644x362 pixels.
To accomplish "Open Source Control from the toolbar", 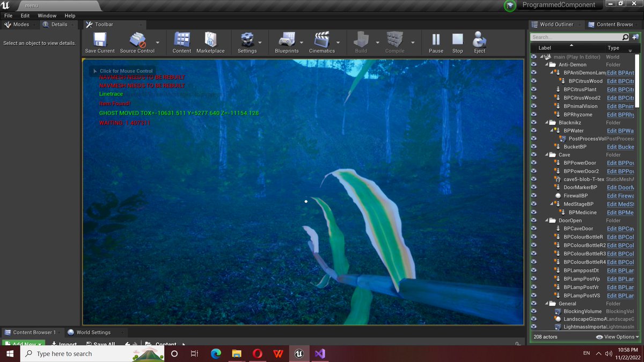I will click(x=137, y=40).
